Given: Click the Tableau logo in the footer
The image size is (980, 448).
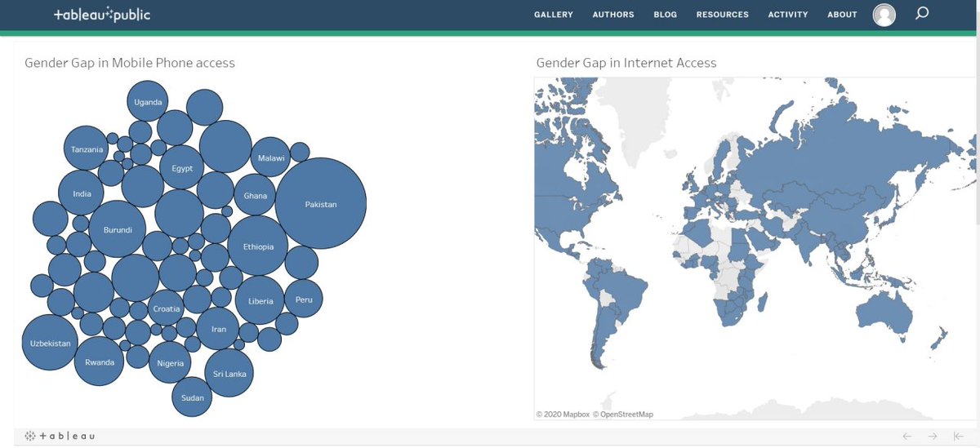Looking at the screenshot, I should tap(60, 436).
